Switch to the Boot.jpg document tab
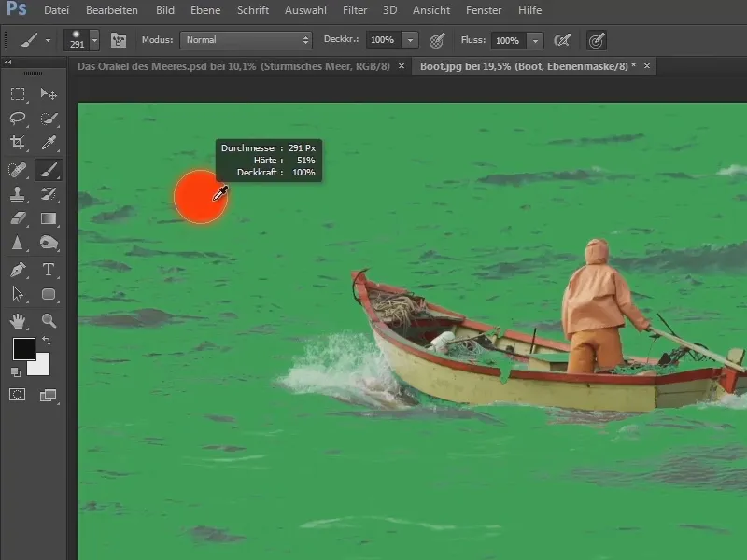The height and width of the screenshot is (560, 747). click(528, 66)
